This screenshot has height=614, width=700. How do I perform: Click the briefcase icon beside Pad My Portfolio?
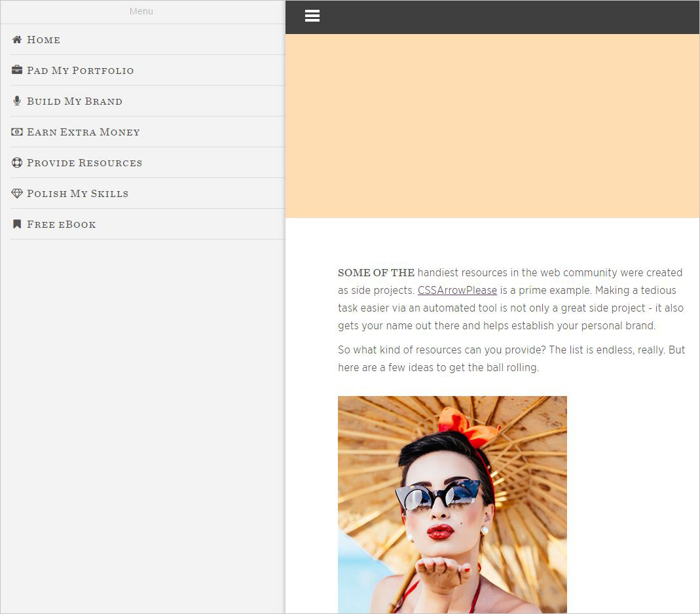pos(17,69)
